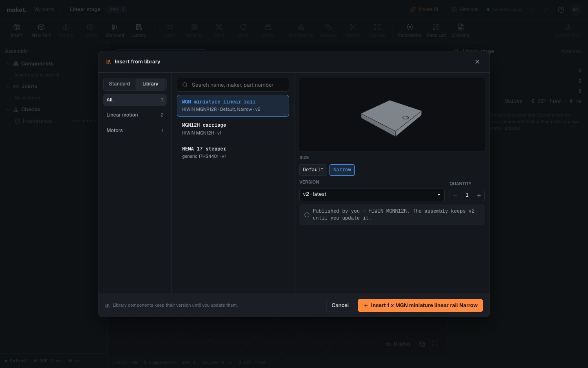The height and width of the screenshot is (368, 588).
Task: Choose the Measure tool
Action: (328, 30)
